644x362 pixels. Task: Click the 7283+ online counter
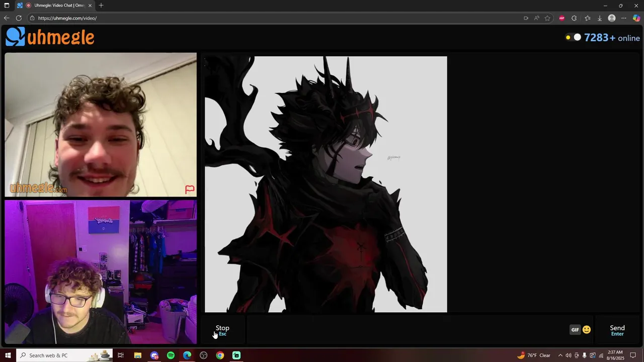tap(612, 38)
